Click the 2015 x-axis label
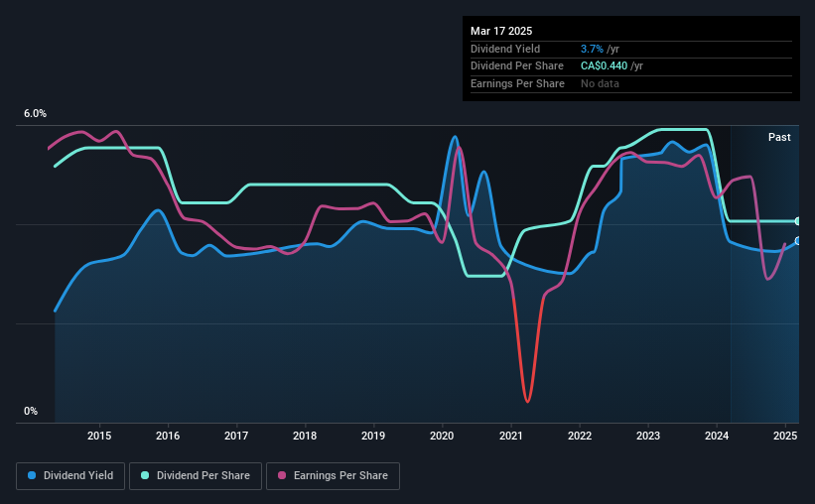815x504 pixels. (99, 436)
